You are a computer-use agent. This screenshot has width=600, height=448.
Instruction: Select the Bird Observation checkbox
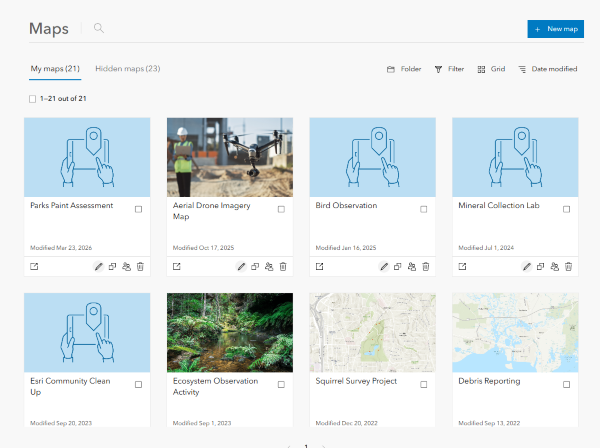pos(424,209)
